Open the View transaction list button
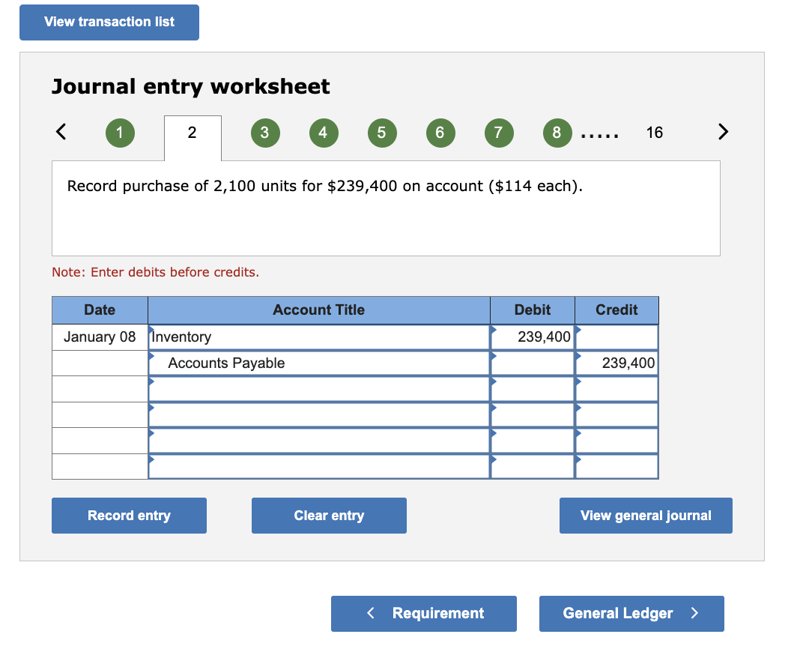 point(109,22)
